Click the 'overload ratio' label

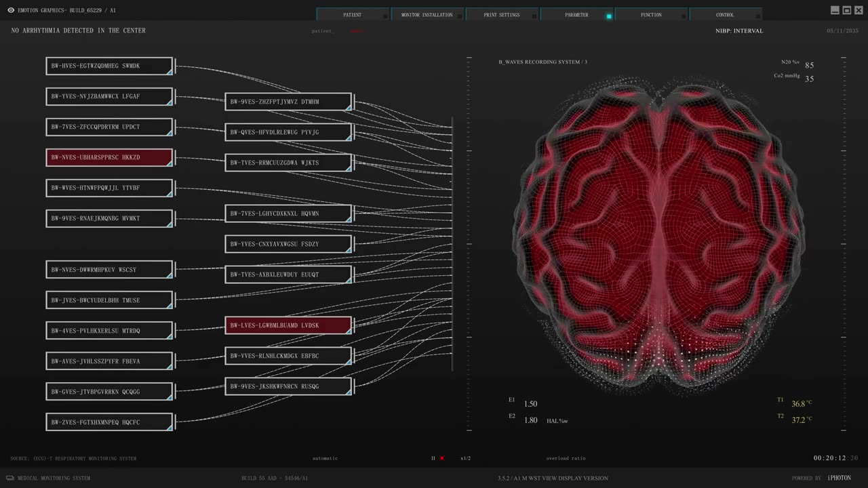pyautogui.click(x=566, y=458)
